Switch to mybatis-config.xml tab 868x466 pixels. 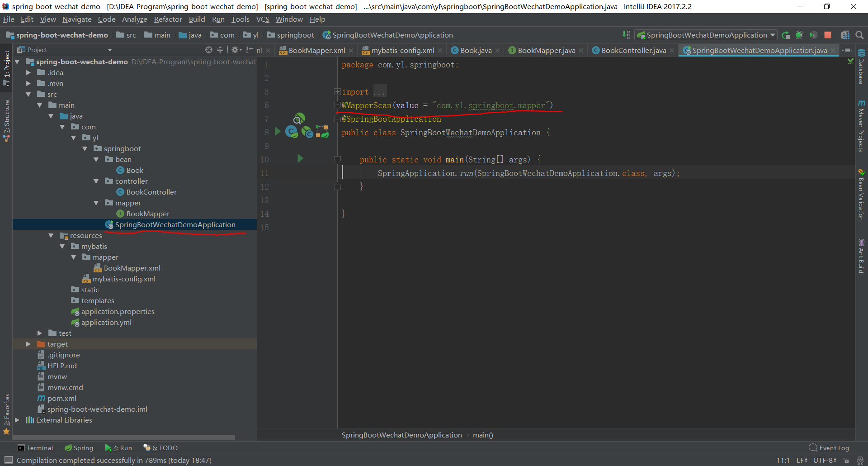[x=402, y=50]
